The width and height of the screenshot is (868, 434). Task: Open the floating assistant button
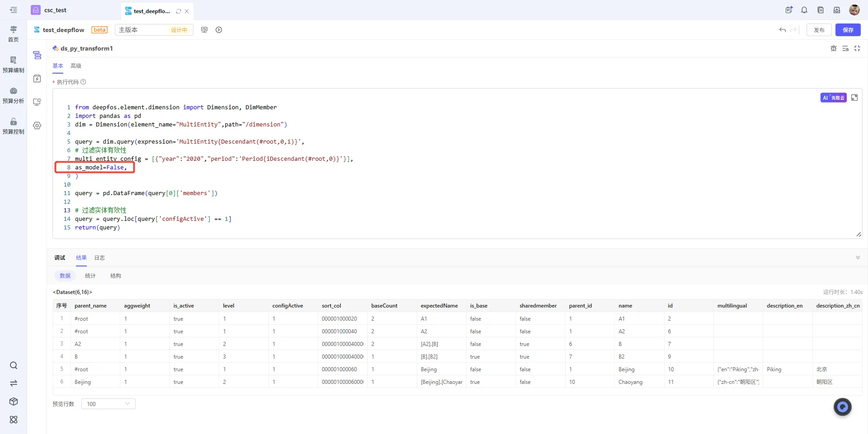(843, 407)
